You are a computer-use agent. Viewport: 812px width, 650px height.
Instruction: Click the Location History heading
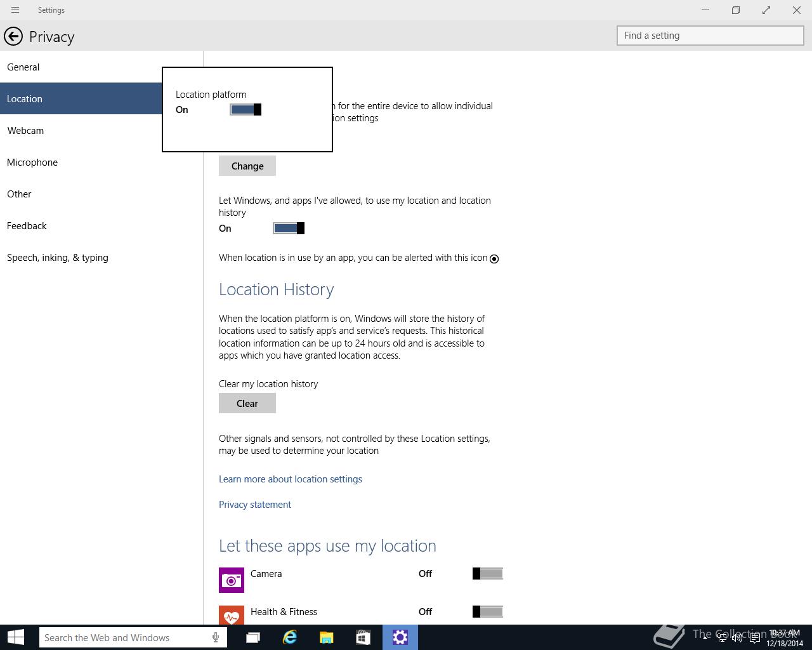coord(277,290)
